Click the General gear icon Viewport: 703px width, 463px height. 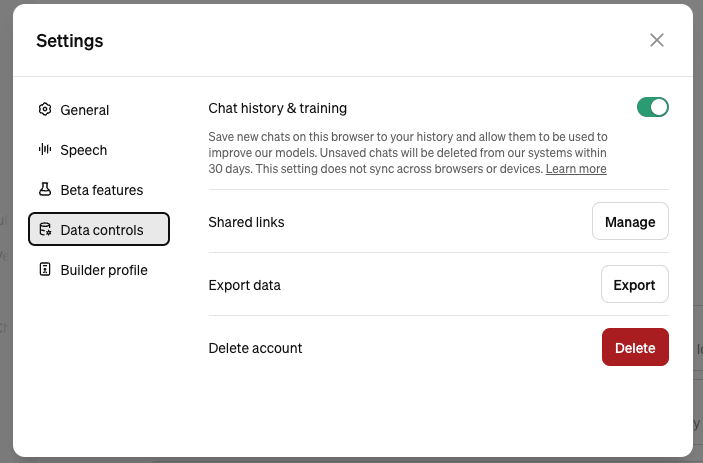click(45, 109)
